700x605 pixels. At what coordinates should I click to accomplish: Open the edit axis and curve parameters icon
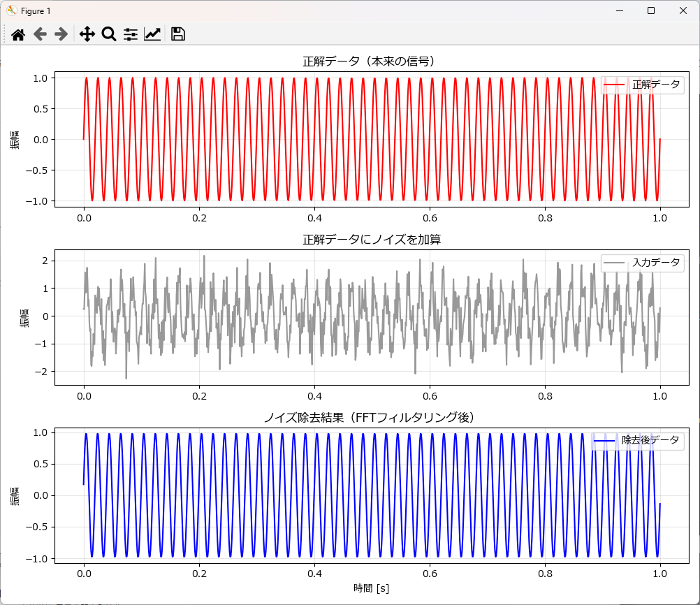coord(152,34)
